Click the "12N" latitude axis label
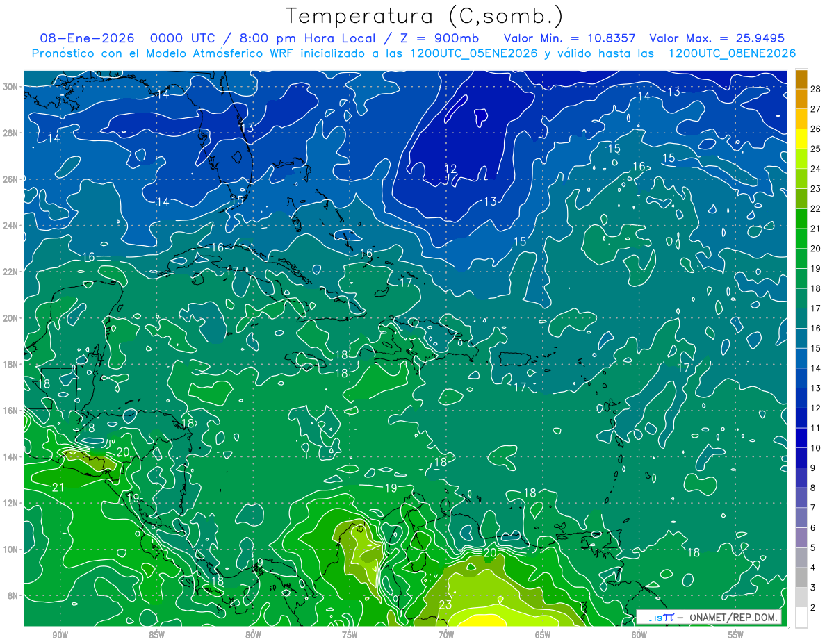This screenshot has height=644, width=834. coord(11,503)
